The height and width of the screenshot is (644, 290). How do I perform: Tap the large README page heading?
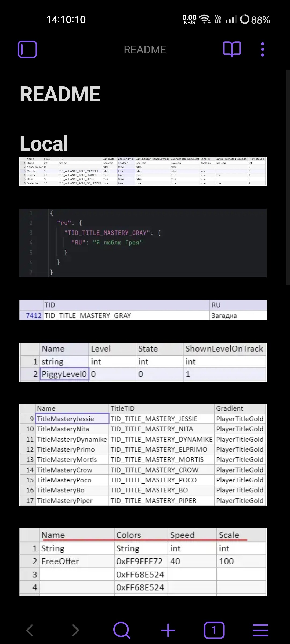pos(60,94)
